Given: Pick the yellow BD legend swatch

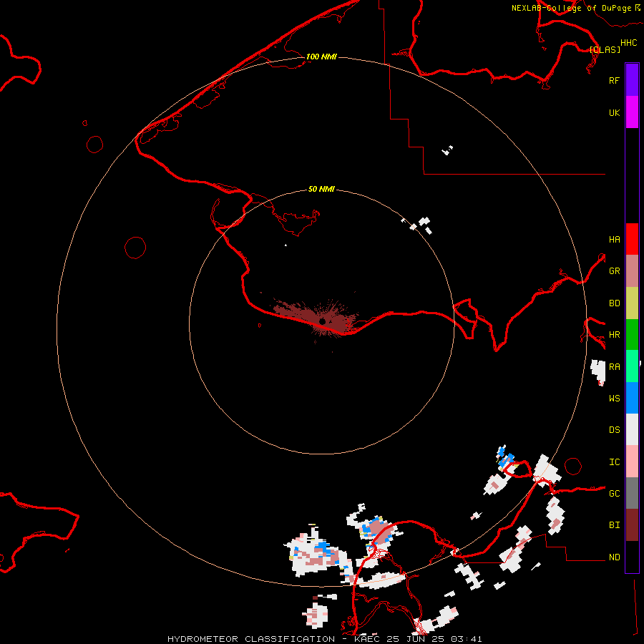Looking at the screenshot, I should coord(632,303).
